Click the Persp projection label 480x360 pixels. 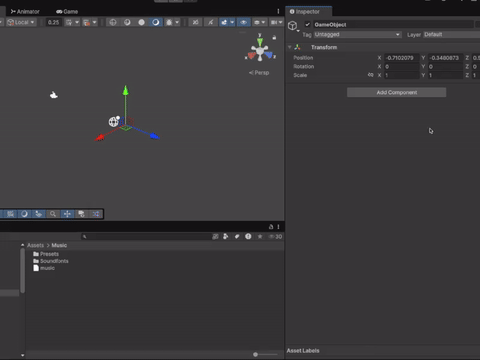(x=259, y=72)
